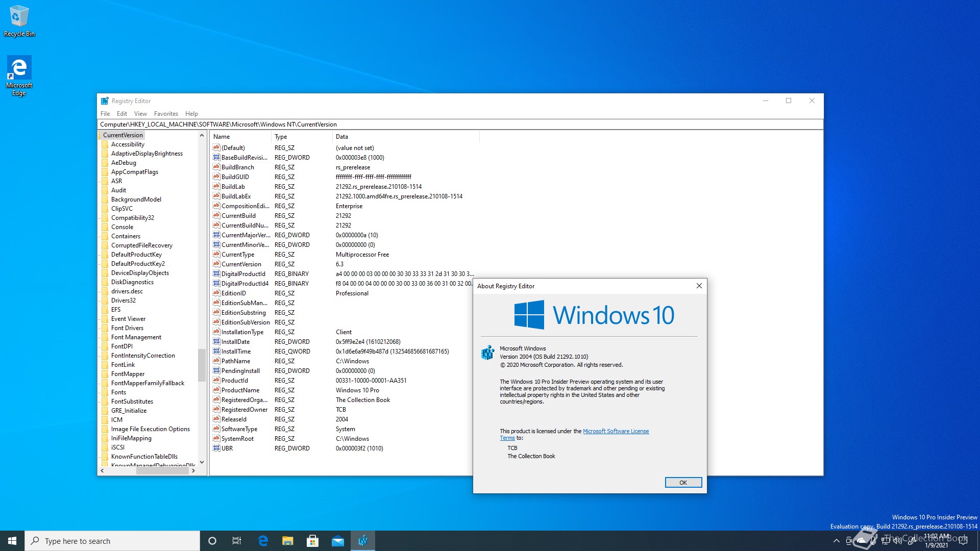Click the tree pane scroll down arrow
The height and width of the screenshot is (551, 980).
pos(202,462)
